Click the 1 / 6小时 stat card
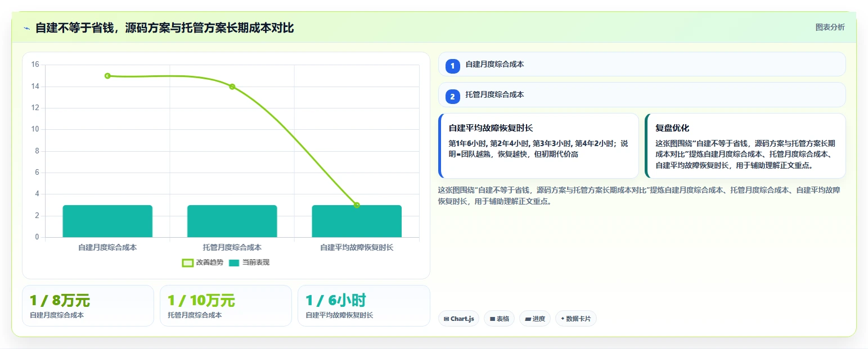The width and height of the screenshot is (868, 349). pos(363,306)
